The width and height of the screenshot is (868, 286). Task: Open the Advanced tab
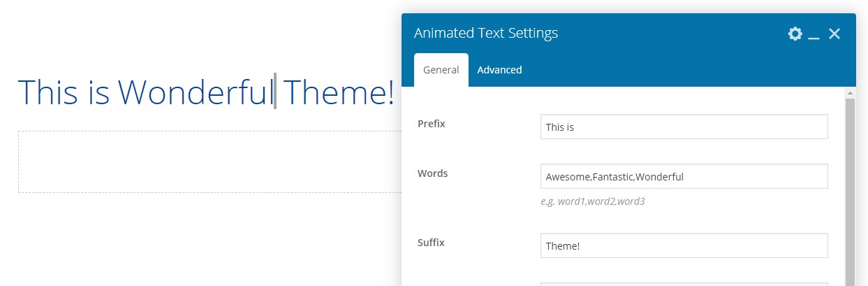pos(499,70)
